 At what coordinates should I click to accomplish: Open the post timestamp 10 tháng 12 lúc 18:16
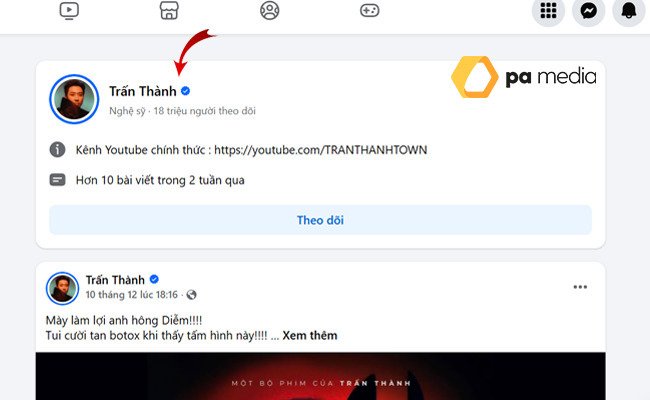131,295
